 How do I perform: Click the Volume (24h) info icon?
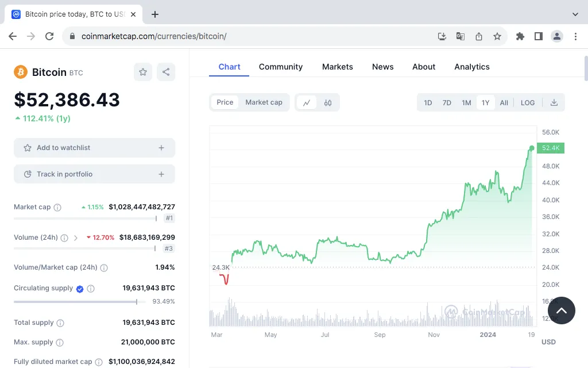coord(64,237)
